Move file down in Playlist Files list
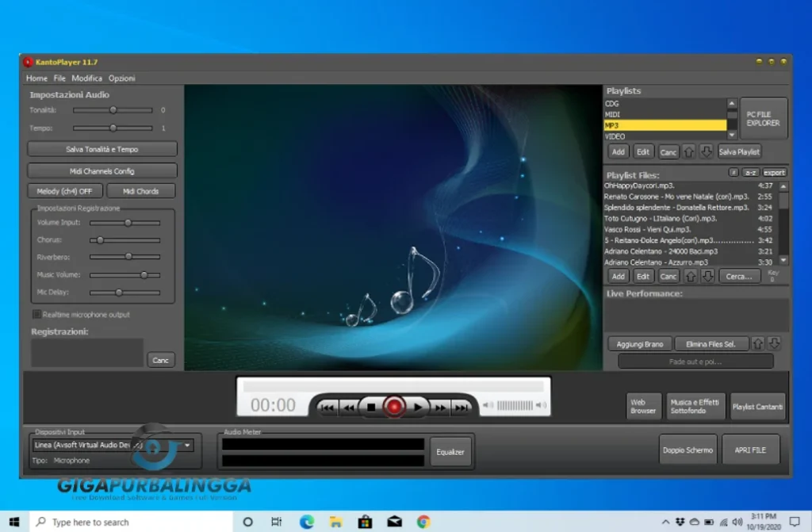Screen dimensions: 812x532 click(x=707, y=277)
